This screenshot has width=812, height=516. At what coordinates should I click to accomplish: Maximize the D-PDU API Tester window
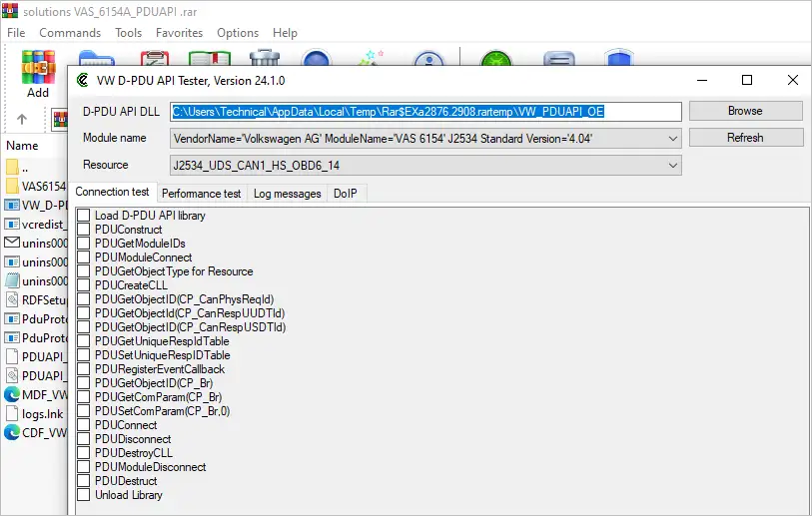point(747,80)
